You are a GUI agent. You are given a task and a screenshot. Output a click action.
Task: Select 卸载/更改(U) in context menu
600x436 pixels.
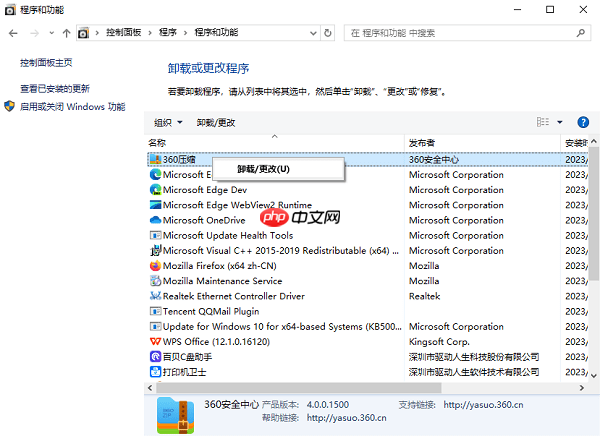(x=263, y=168)
